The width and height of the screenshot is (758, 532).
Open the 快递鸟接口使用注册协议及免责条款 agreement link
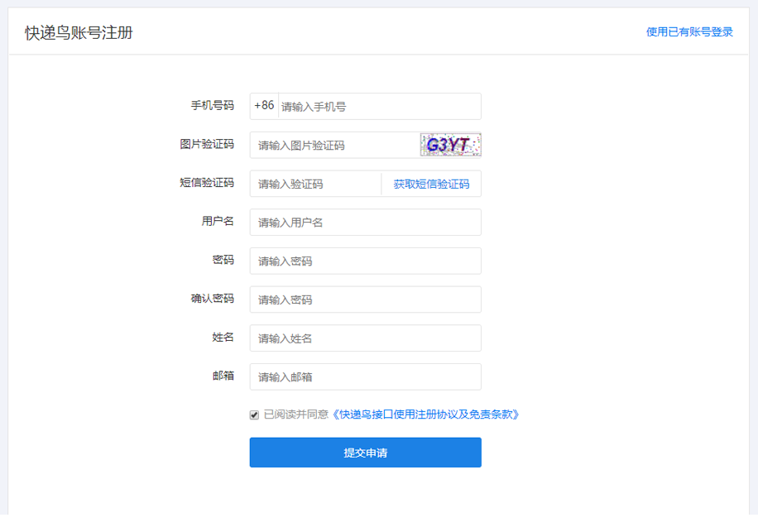tap(425, 415)
